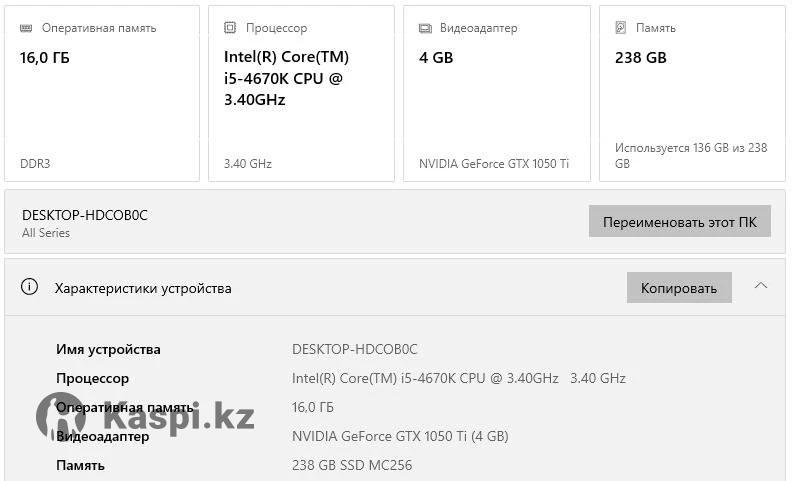The width and height of the screenshot is (797, 481).
Task: Click the RAM icon in the Оперативная память card
Action: click(x=26, y=28)
